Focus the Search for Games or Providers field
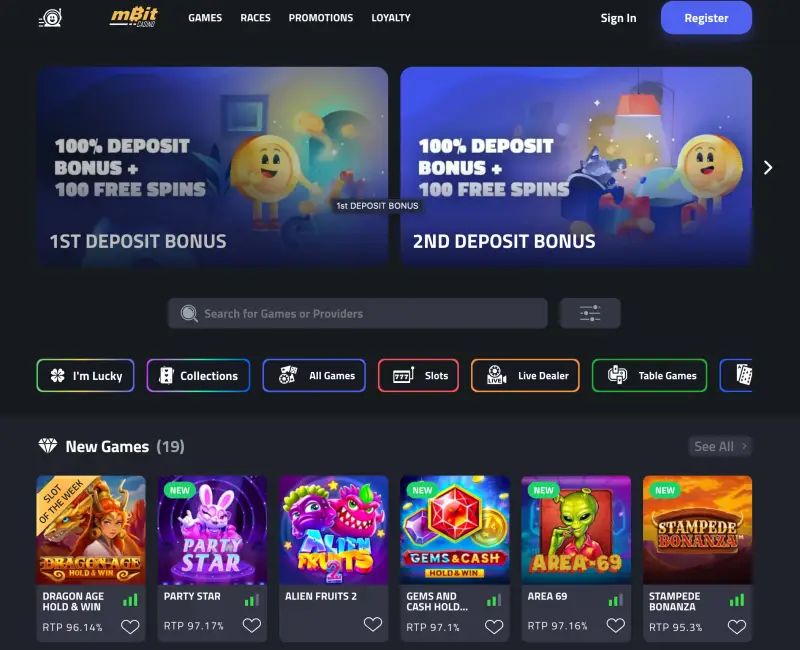Image resolution: width=800 pixels, height=650 pixels. coord(358,313)
